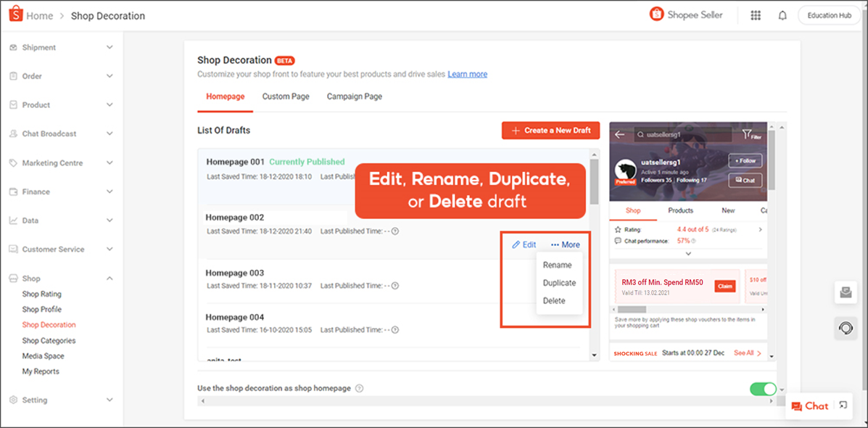This screenshot has width=868, height=428.
Task: Click the back arrow in shop preview
Action: 619,134
